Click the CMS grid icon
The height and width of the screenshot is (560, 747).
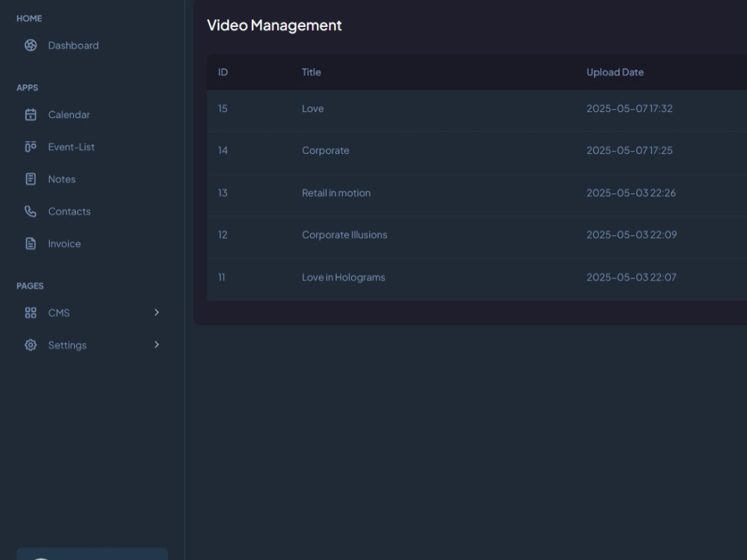pyautogui.click(x=31, y=313)
